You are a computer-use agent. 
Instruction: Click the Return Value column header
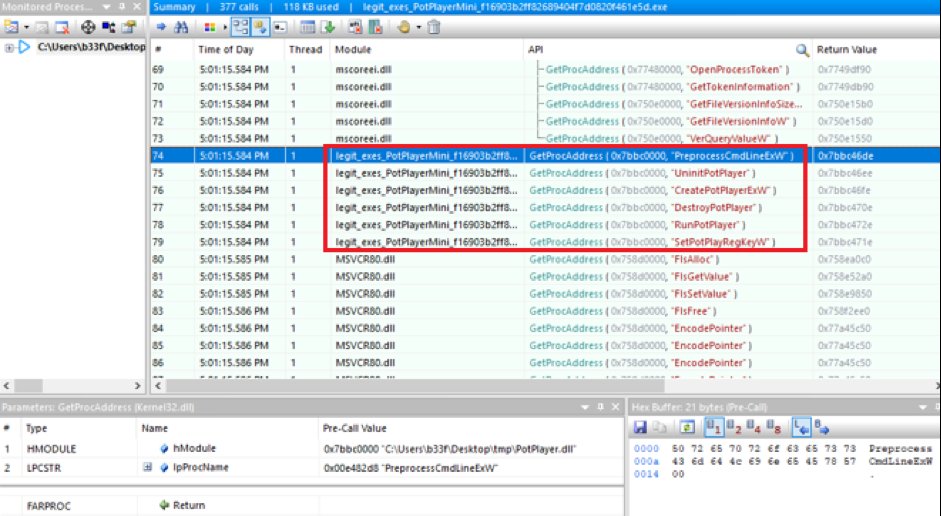tap(876, 50)
